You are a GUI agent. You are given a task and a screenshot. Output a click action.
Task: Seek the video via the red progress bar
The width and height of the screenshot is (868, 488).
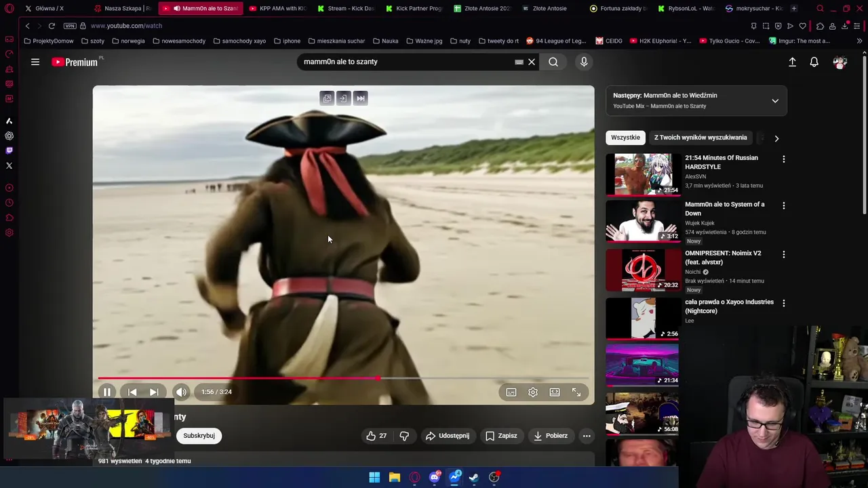(x=343, y=378)
